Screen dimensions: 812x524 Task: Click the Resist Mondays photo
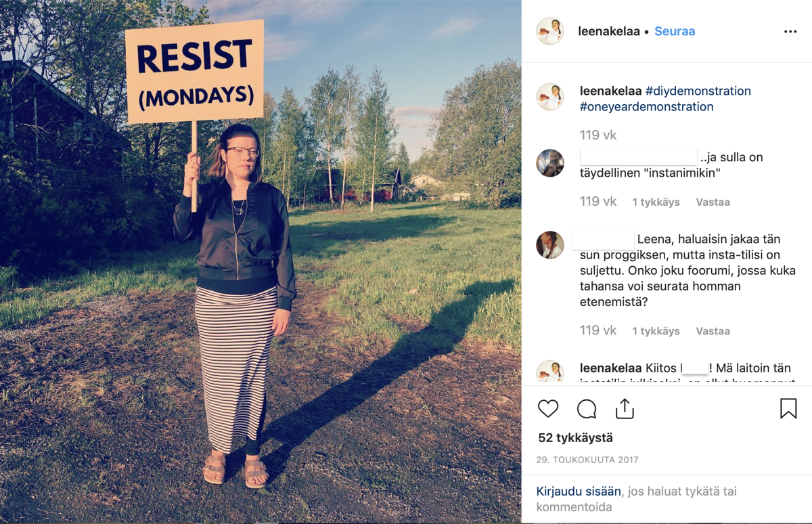pyautogui.click(x=261, y=262)
